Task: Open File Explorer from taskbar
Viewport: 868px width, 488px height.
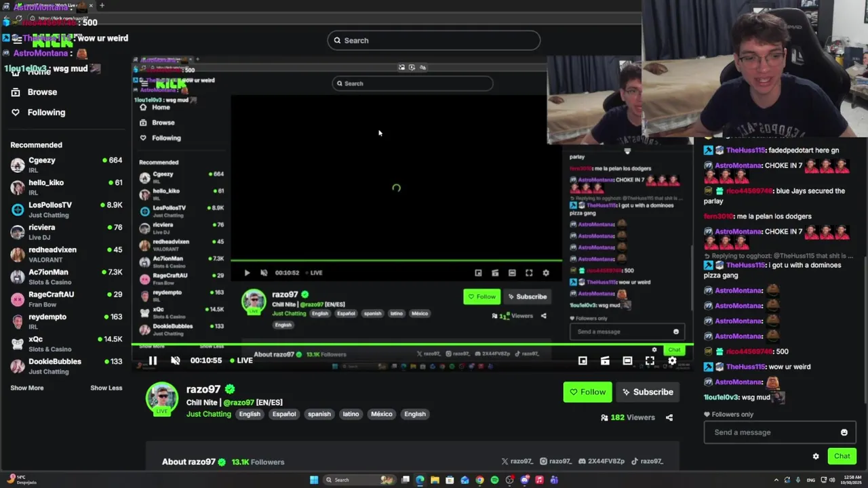Action: tap(435, 480)
